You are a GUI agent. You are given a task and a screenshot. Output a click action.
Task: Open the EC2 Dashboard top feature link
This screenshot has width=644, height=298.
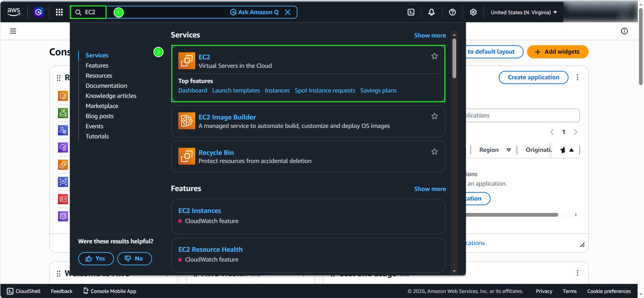tap(193, 90)
